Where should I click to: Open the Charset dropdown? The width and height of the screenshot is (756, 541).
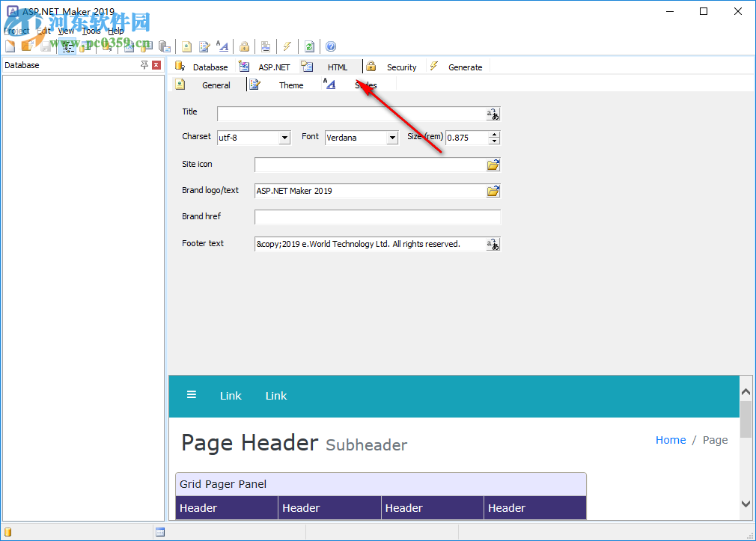point(283,137)
